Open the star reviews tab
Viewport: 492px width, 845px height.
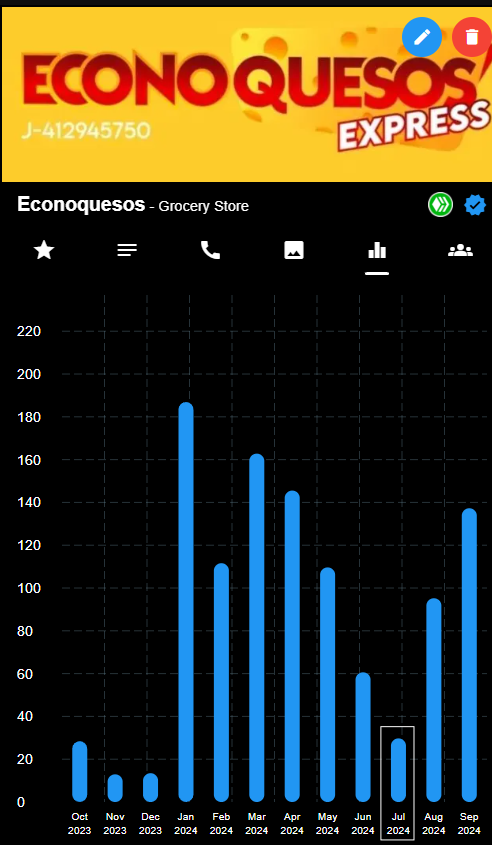[x=44, y=250]
